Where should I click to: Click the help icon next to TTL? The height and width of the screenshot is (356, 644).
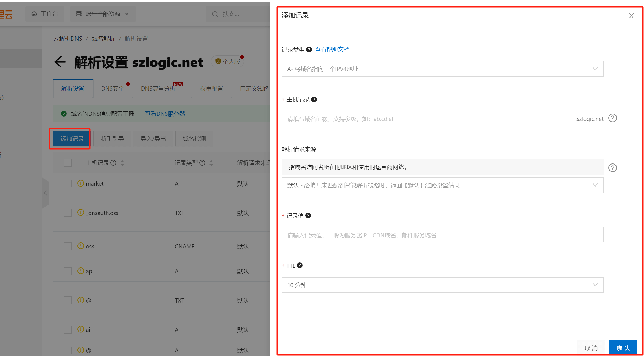(x=299, y=265)
